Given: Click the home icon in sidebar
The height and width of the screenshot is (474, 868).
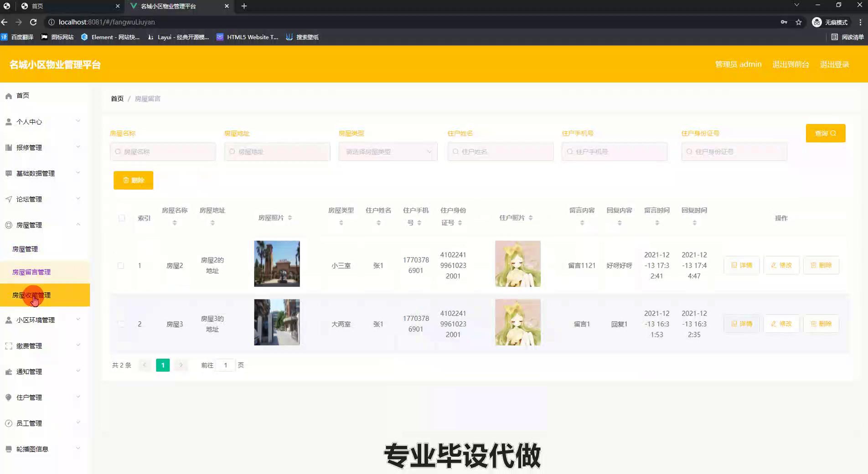Looking at the screenshot, I should coord(9,96).
